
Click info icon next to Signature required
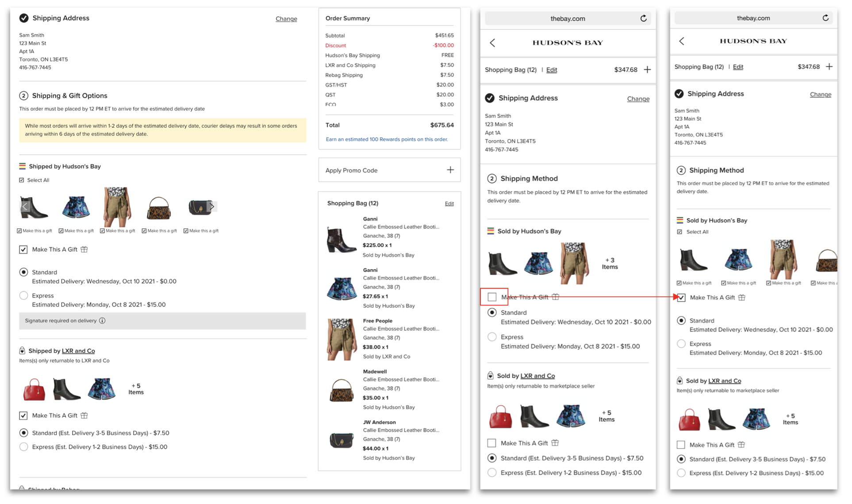102,321
